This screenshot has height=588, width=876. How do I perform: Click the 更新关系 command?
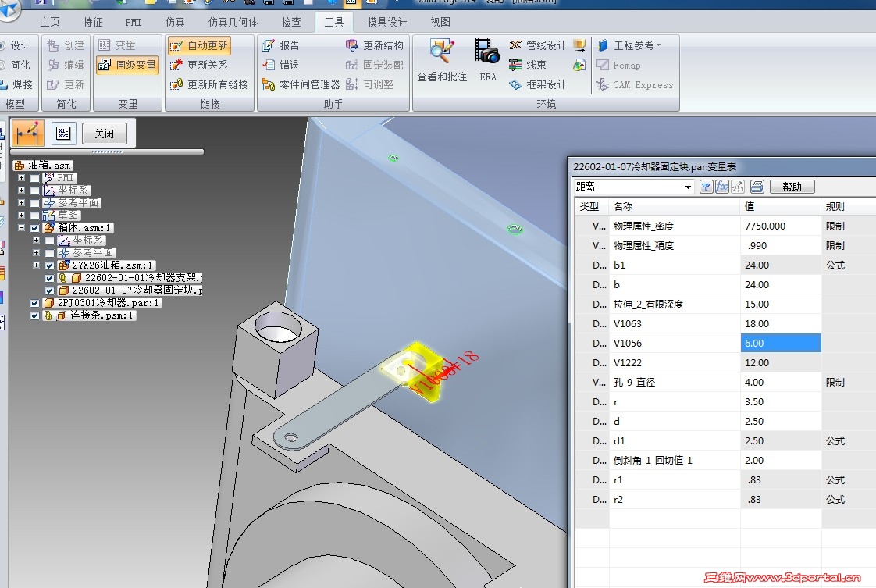pos(199,66)
